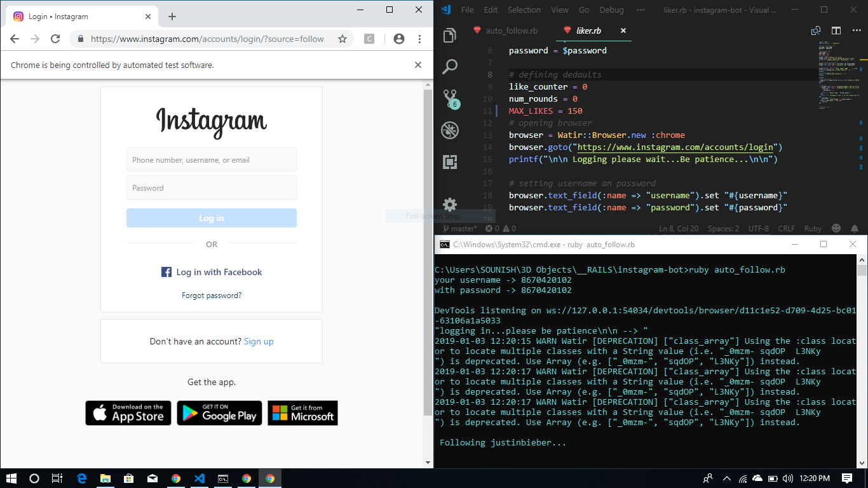This screenshot has width=868, height=488.
Task: Click the gray C extension icon in Chrome
Action: click(x=369, y=39)
